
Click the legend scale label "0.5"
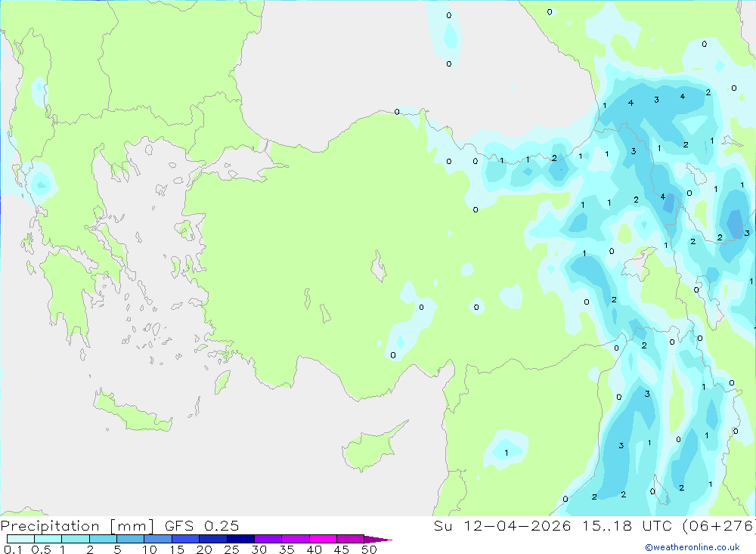point(41,549)
